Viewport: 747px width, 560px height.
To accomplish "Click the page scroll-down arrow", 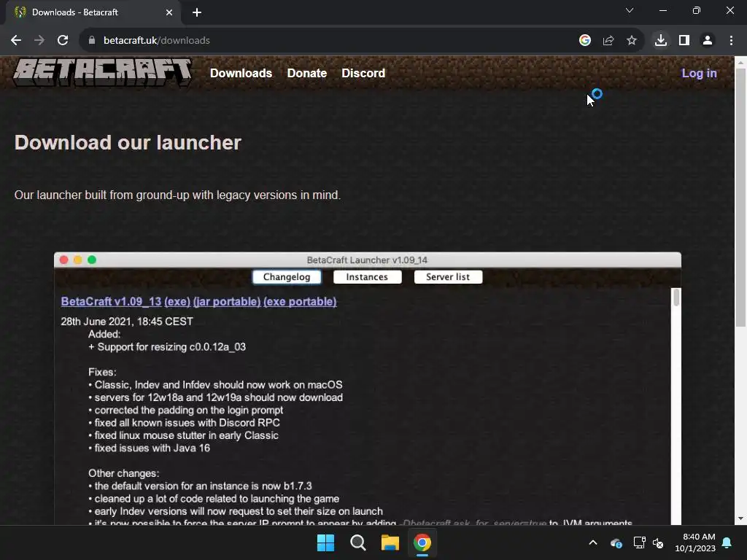I will [740, 518].
